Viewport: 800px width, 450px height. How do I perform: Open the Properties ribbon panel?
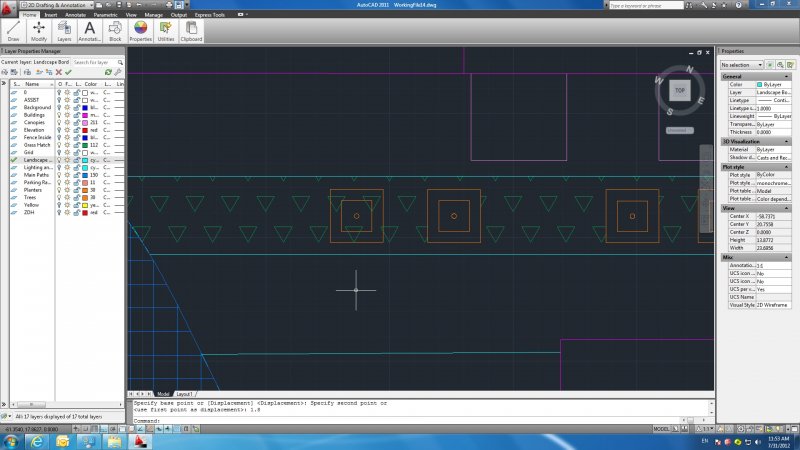140,31
